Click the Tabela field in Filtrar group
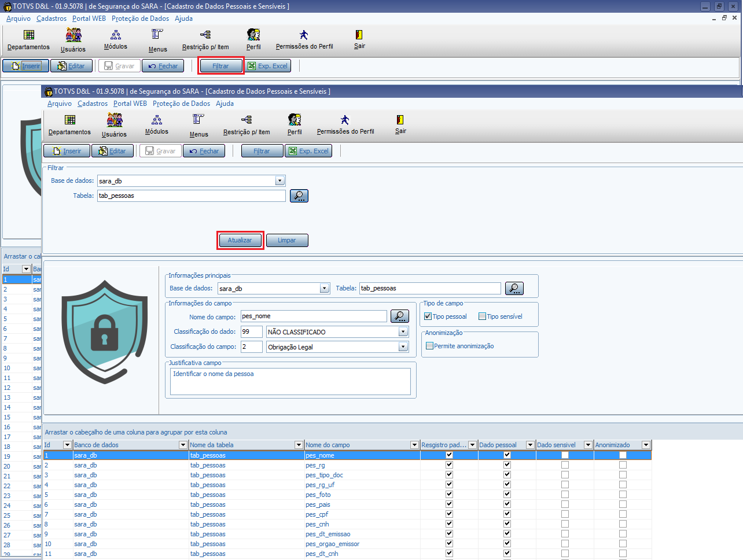Screen dimensions: 743x560 (x=192, y=196)
